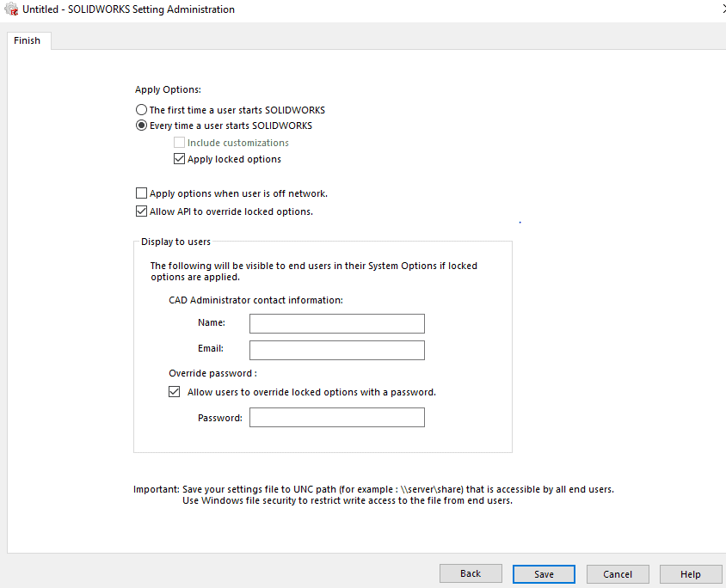This screenshot has width=726, height=588.
Task: Switch to the Finish tab
Action: tap(28, 40)
